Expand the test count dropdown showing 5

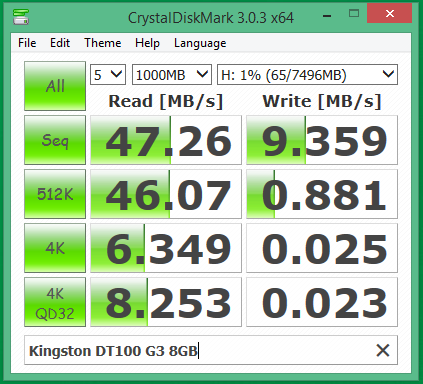[x=108, y=75]
